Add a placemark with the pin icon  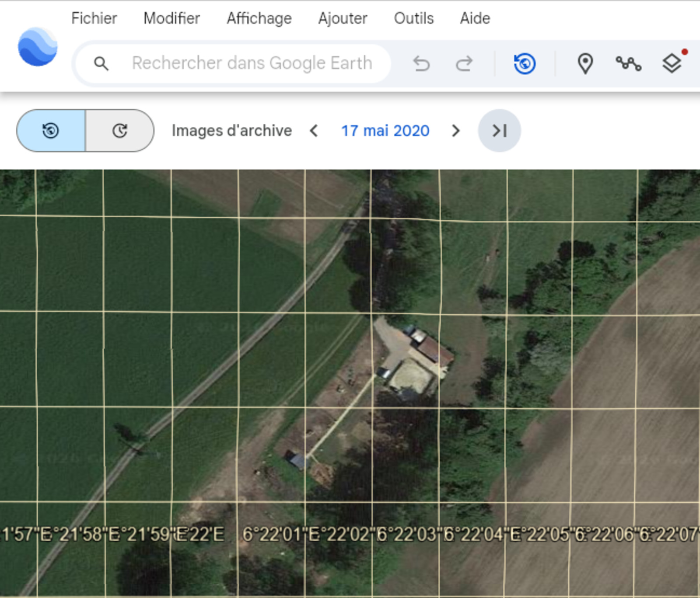[585, 64]
